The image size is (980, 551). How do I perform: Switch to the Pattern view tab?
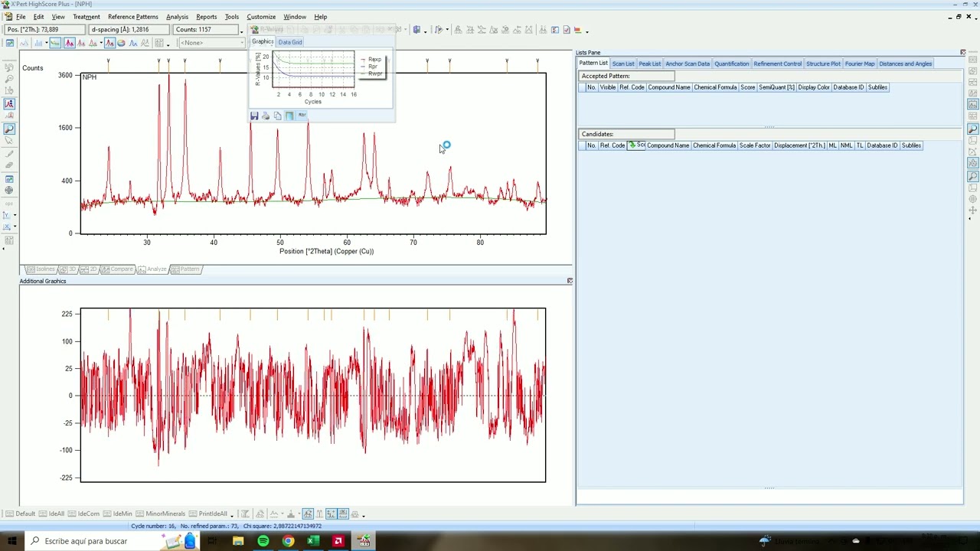click(x=186, y=269)
